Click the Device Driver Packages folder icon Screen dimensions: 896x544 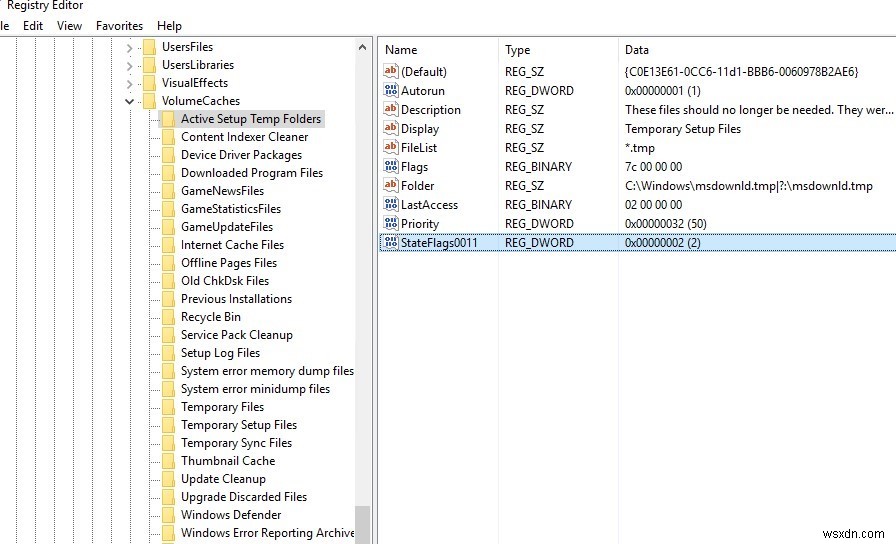click(x=168, y=155)
